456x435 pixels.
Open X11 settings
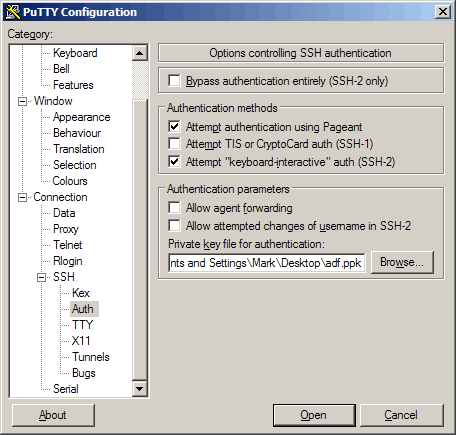point(81,341)
